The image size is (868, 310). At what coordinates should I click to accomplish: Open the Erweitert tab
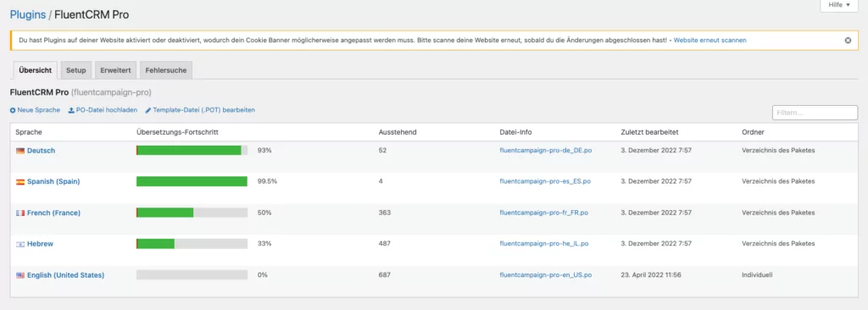115,70
